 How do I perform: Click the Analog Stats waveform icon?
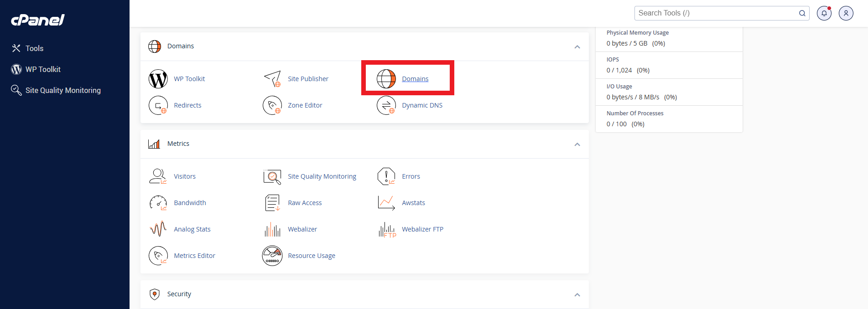click(158, 229)
